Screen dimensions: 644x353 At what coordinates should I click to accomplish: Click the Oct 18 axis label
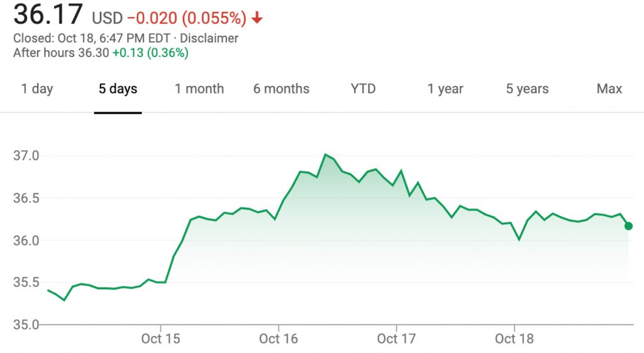coord(514,339)
